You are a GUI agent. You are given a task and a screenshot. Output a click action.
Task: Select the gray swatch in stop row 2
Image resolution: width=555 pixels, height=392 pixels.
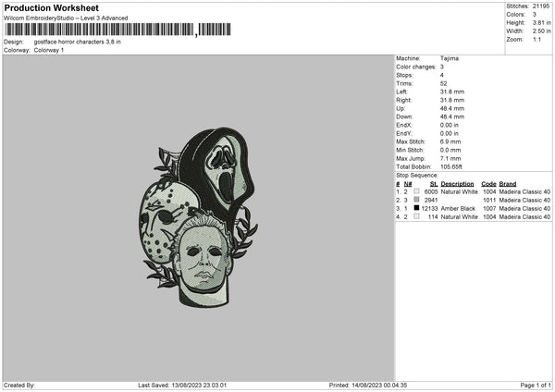416,200
